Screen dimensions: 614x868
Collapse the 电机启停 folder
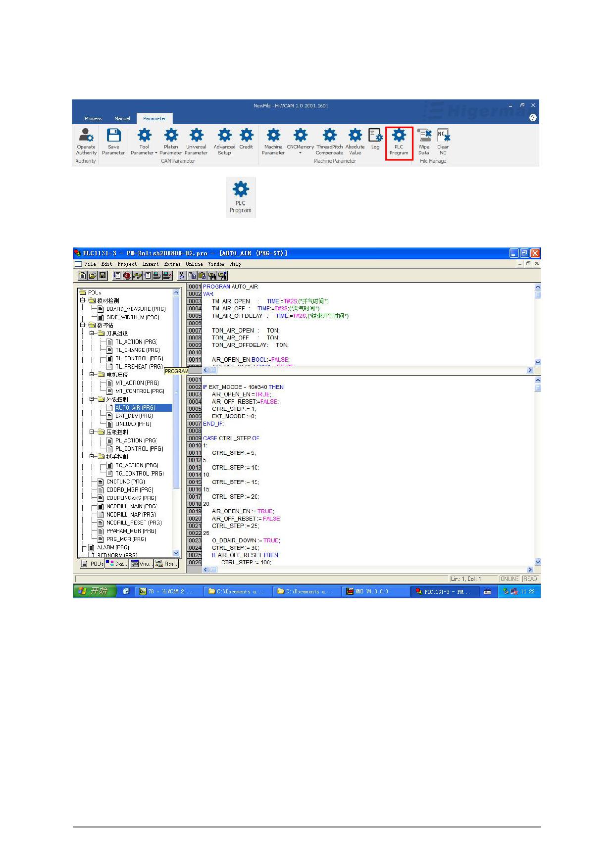tap(92, 375)
